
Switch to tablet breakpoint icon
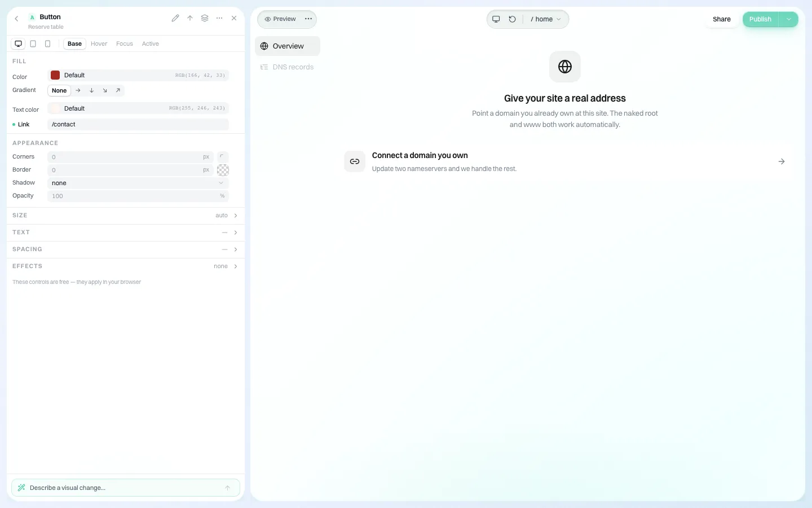click(x=33, y=43)
